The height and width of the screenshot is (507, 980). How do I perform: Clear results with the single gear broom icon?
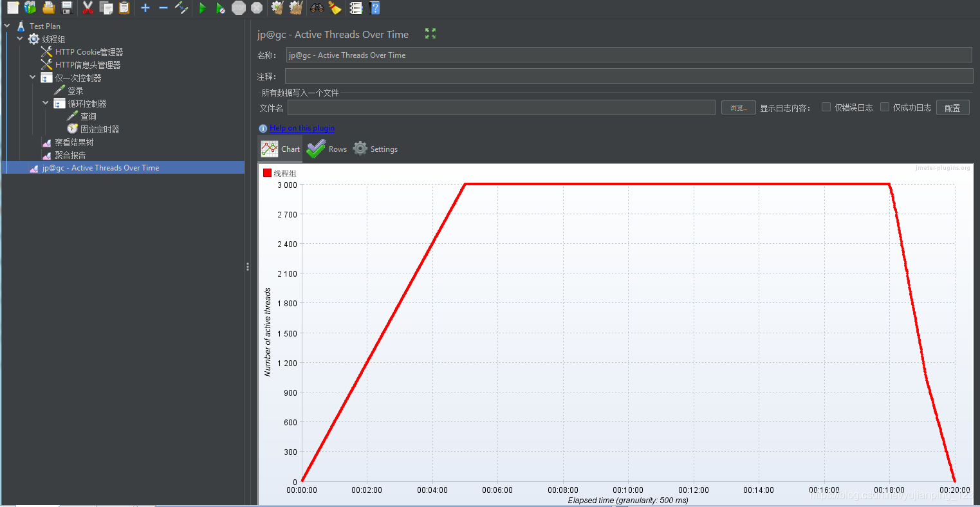click(x=277, y=8)
